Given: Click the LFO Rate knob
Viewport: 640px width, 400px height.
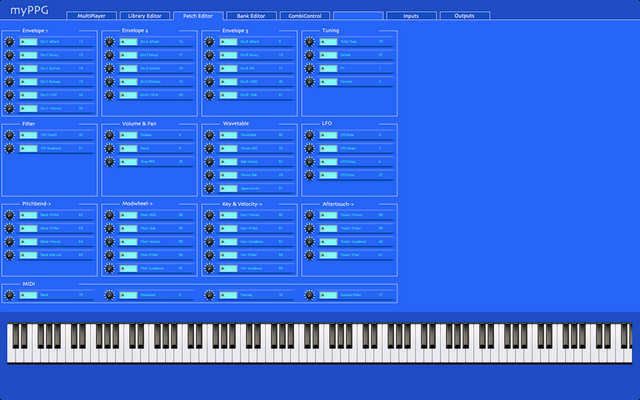Looking at the screenshot, I should coord(309,135).
